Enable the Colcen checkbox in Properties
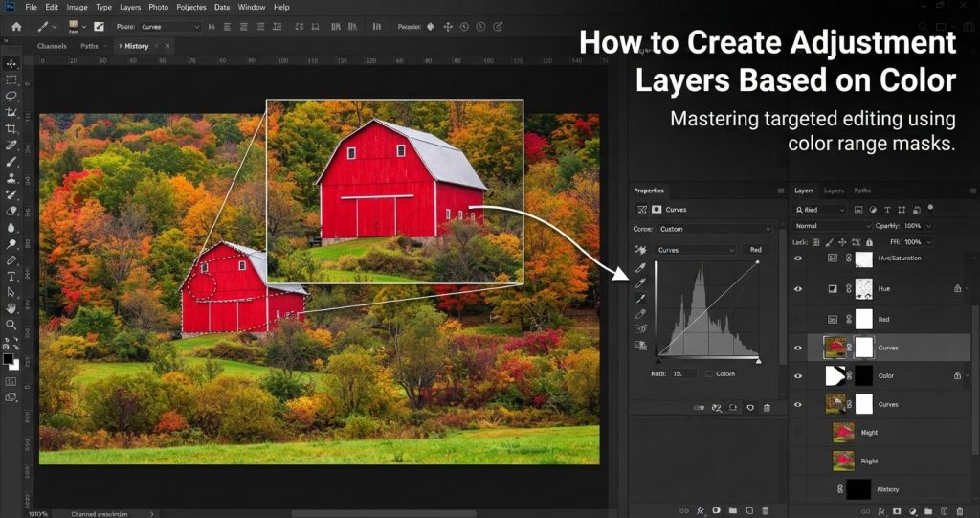The width and height of the screenshot is (980, 518). pyautogui.click(x=709, y=374)
